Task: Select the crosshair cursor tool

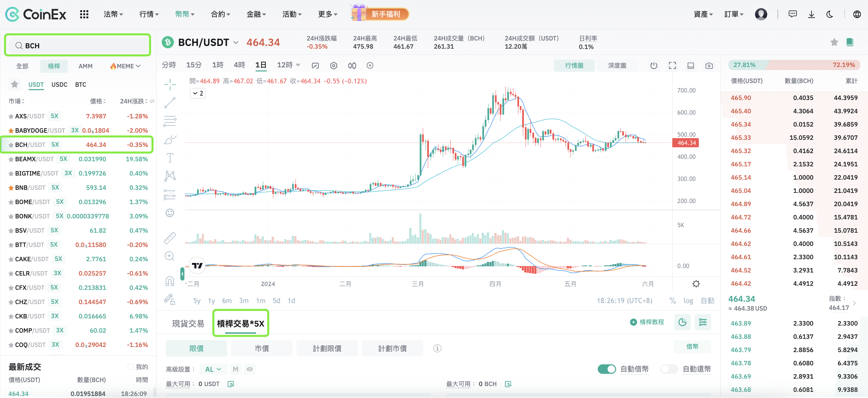Action: [170, 84]
